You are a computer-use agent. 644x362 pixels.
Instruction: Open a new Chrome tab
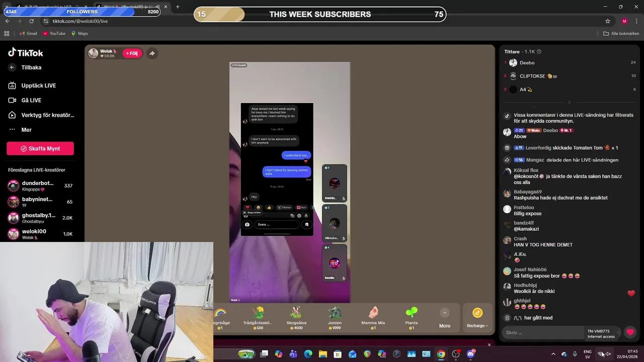tap(178, 7)
